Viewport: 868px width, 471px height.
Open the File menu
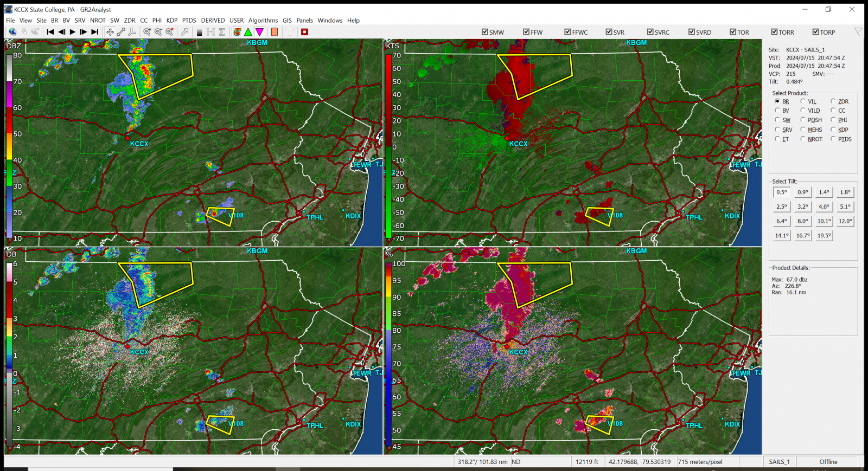(x=10, y=21)
